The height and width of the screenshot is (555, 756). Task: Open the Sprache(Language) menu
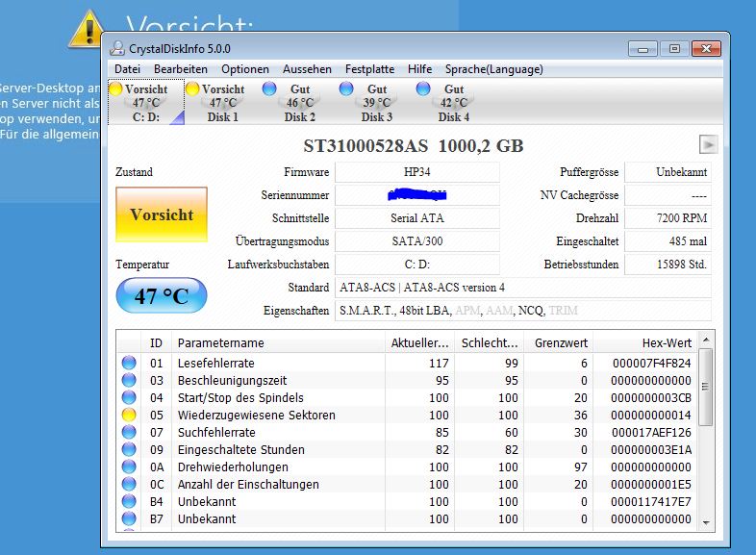493,69
